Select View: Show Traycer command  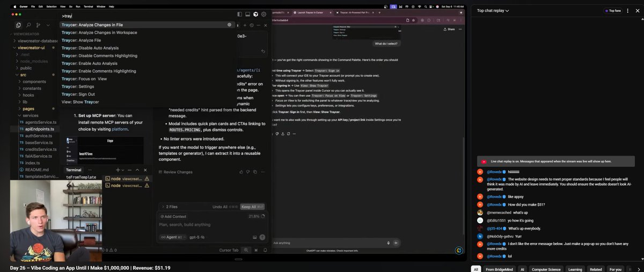point(147,102)
